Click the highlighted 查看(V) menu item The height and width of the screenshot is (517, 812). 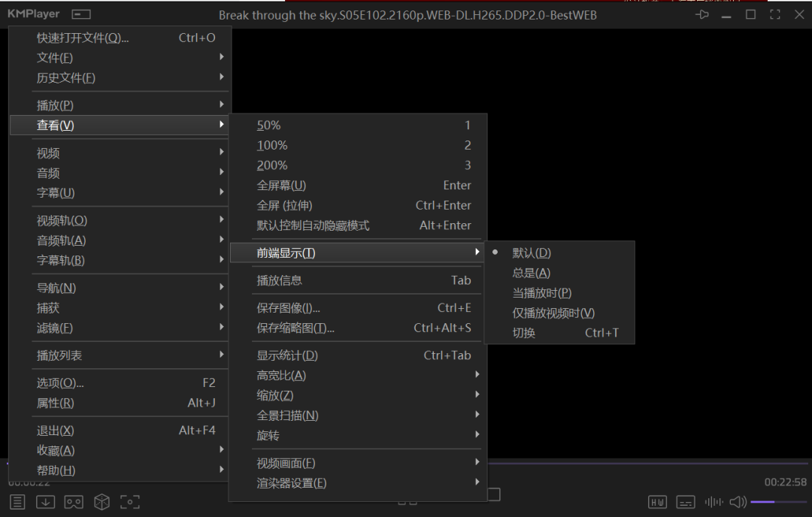pyautogui.click(x=119, y=125)
